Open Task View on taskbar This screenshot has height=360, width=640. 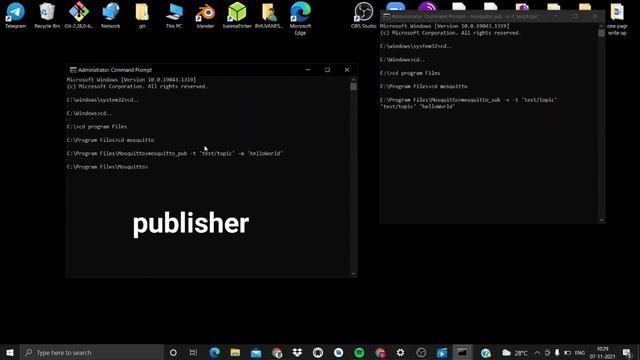click(193, 352)
